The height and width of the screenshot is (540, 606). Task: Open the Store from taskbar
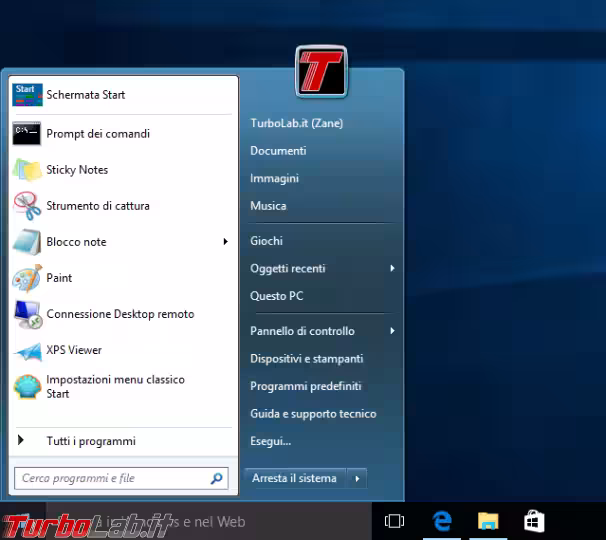(x=534, y=521)
